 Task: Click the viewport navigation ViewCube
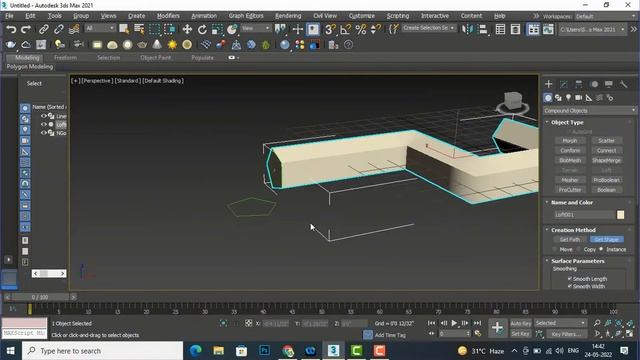[x=513, y=102]
